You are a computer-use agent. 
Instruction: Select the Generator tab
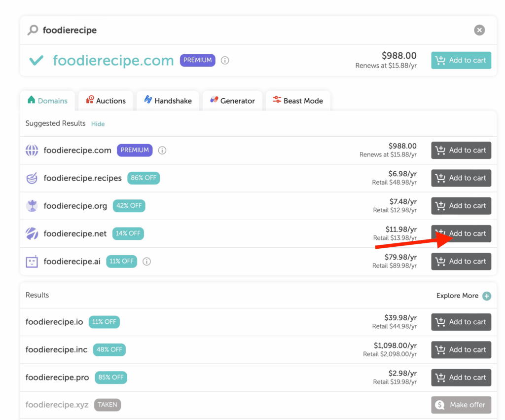[232, 101]
